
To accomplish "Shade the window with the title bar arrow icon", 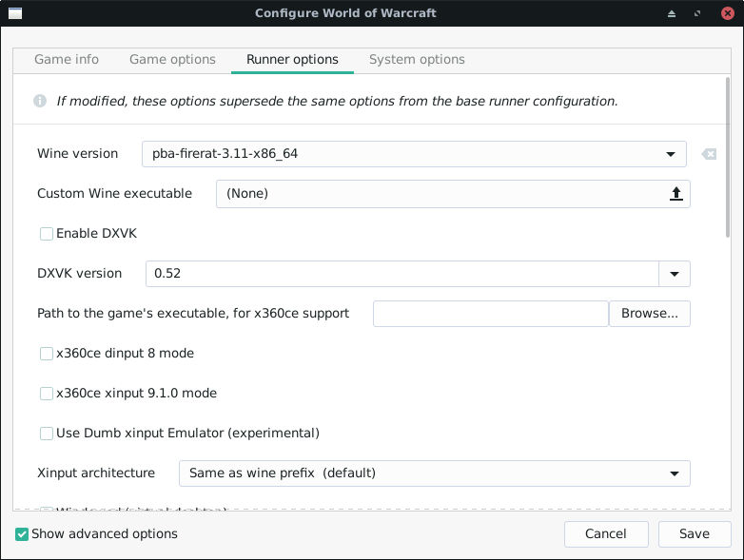I will [672, 13].
